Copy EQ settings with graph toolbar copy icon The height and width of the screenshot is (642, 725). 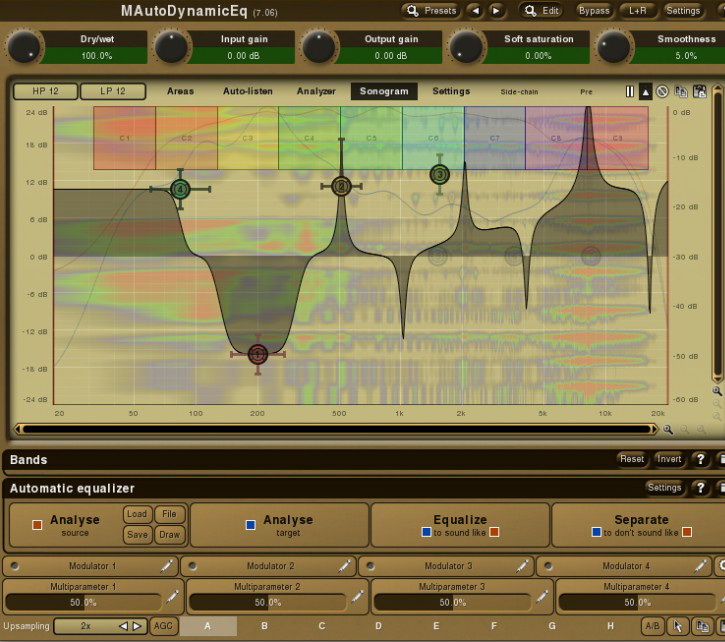tap(681, 92)
